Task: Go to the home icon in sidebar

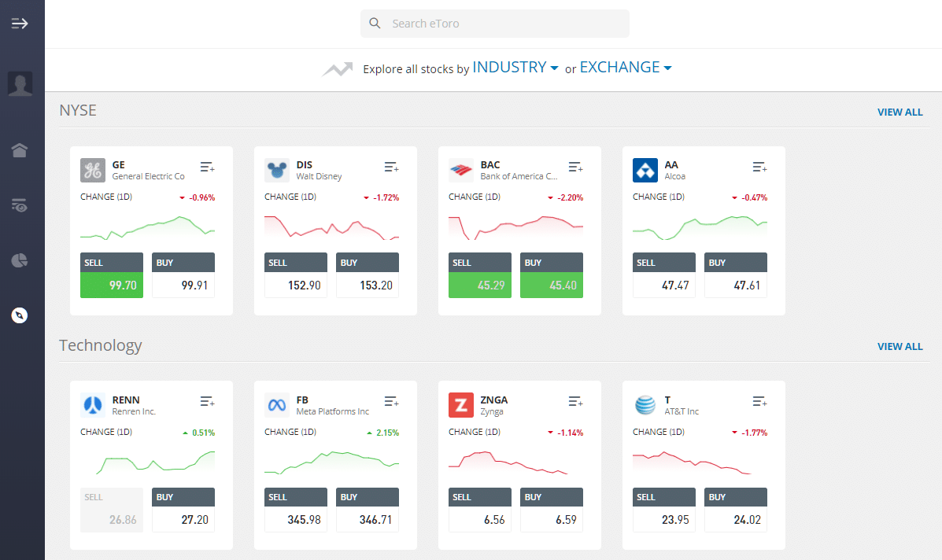Action: (19, 150)
